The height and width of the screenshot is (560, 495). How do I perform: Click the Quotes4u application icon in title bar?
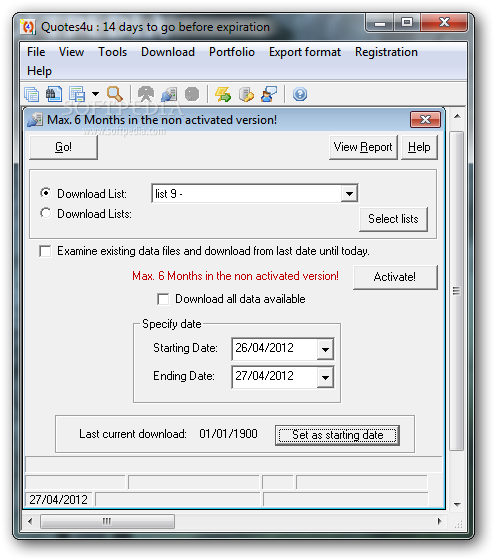(x=28, y=27)
